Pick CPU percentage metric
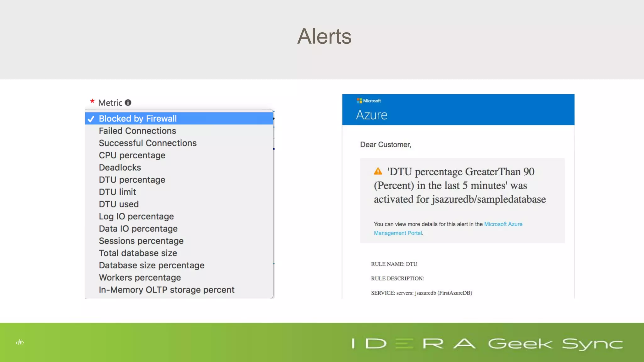 coord(179,155)
